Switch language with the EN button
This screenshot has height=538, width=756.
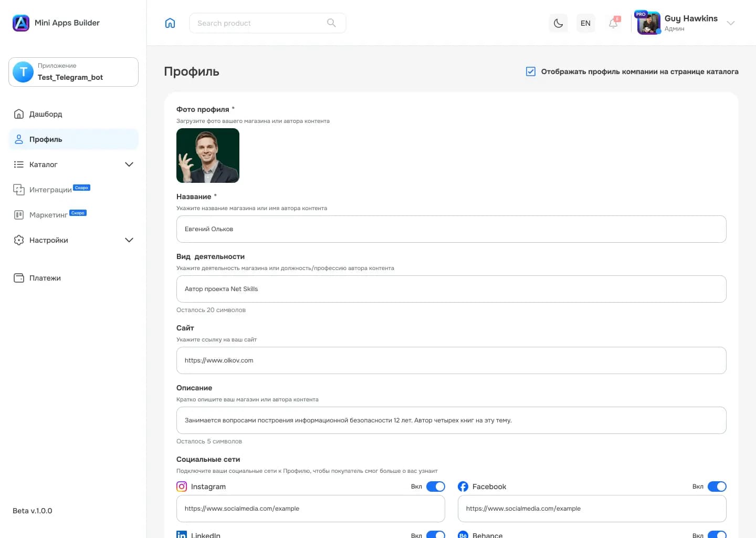pyautogui.click(x=585, y=23)
